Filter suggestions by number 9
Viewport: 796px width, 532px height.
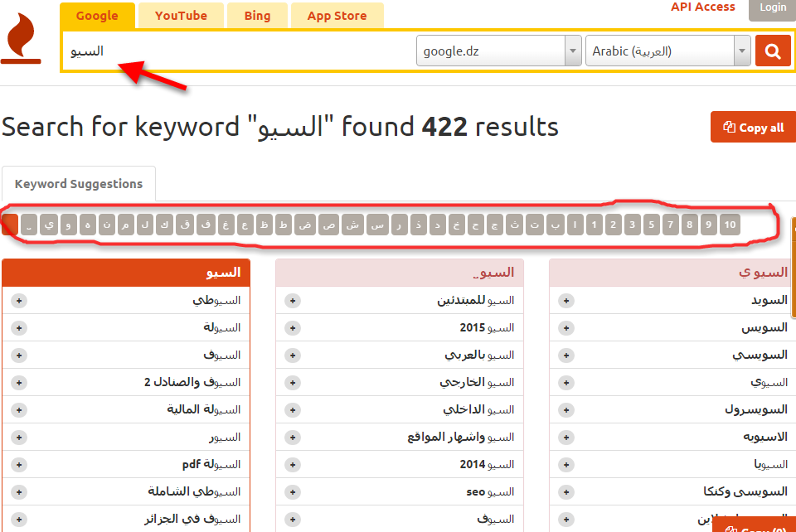pyautogui.click(x=709, y=225)
